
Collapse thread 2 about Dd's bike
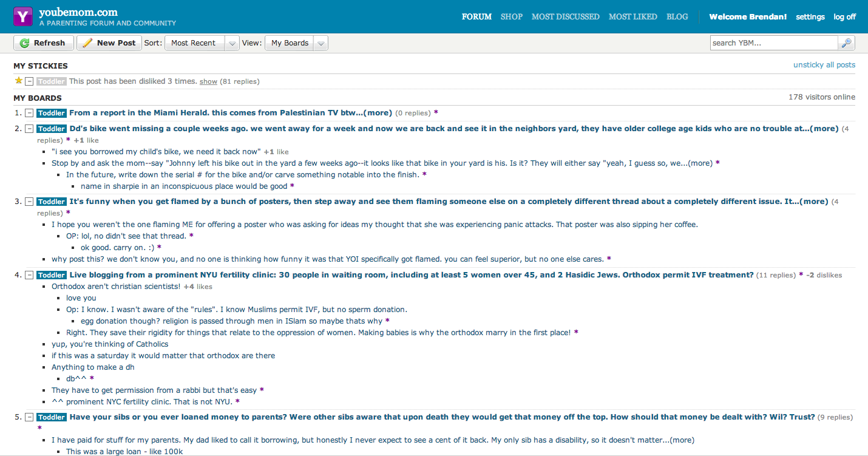pos(29,129)
